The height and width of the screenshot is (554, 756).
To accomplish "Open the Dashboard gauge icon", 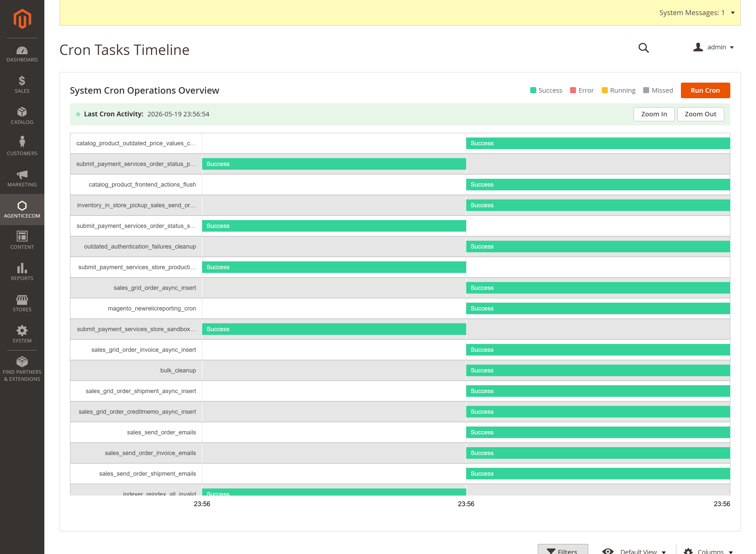I will pyautogui.click(x=22, y=50).
